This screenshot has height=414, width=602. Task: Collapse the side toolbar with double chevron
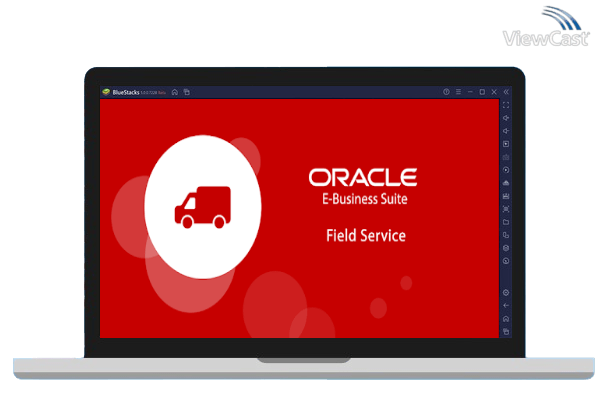(506, 92)
